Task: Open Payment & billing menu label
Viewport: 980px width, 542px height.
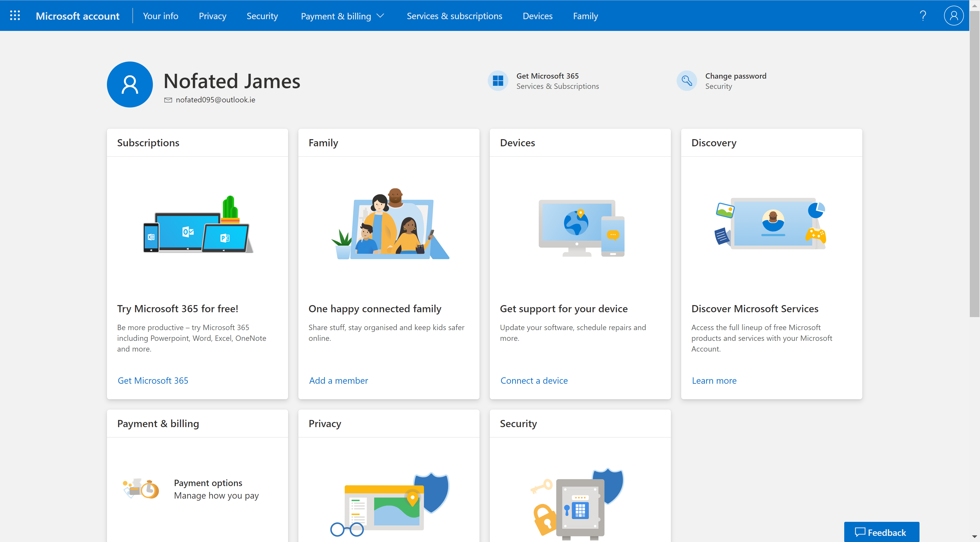Action: tap(336, 16)
